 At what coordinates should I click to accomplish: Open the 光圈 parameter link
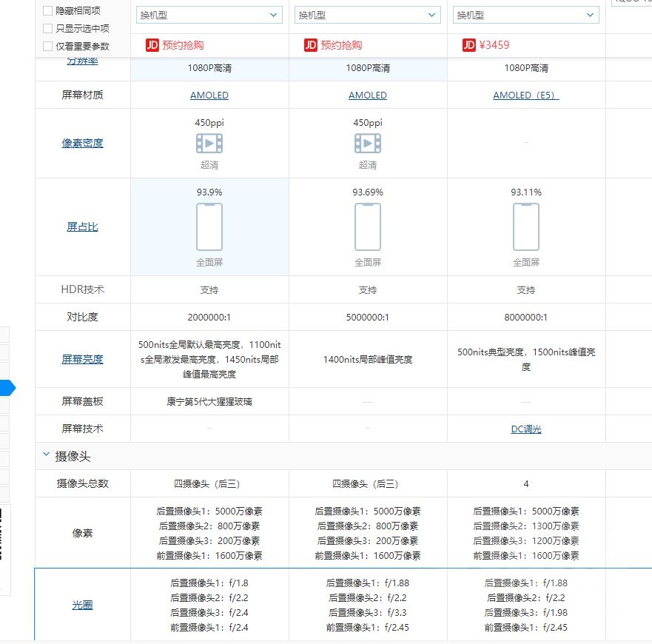81,605
